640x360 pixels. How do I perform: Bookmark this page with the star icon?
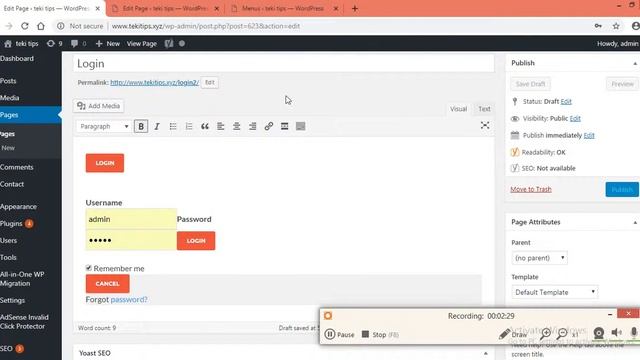click(616, 26)
